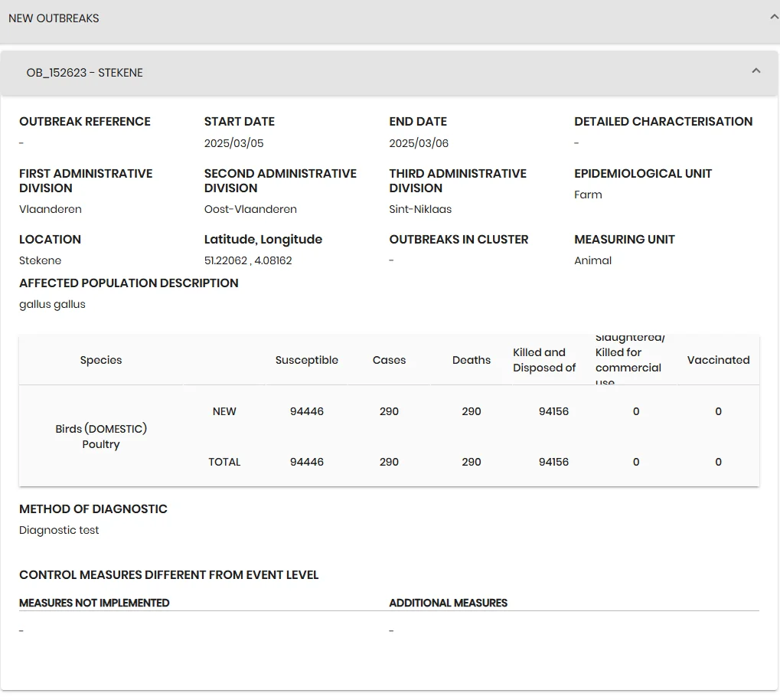780x700 pixels.
Task: Select the end date 2025/03/06
Action: click(419, 143)
